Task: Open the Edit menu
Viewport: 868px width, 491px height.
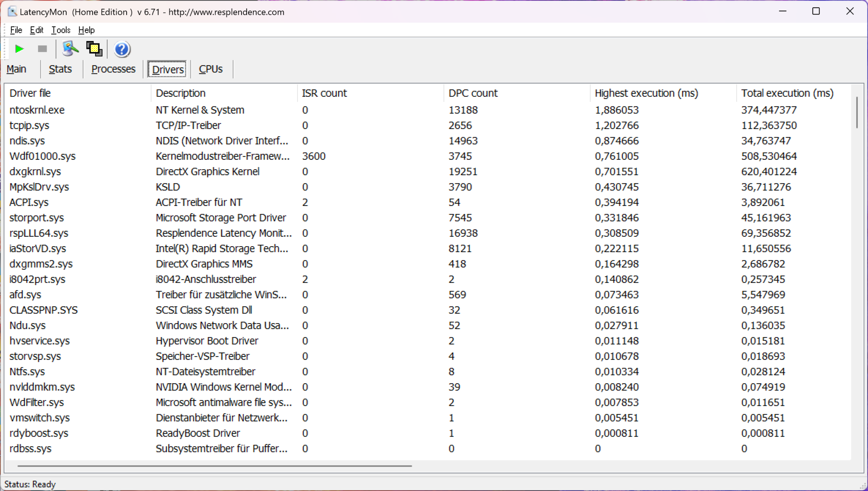Action: tap(37, 30)
